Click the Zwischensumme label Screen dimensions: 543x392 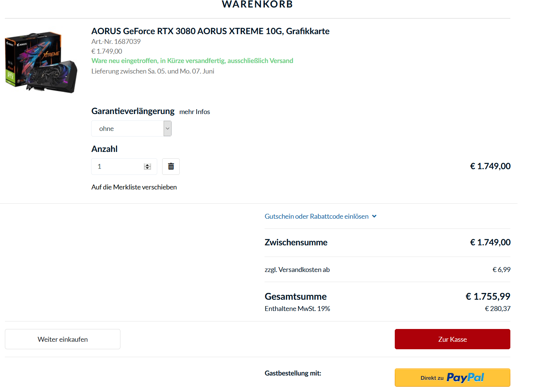[296, 242]
